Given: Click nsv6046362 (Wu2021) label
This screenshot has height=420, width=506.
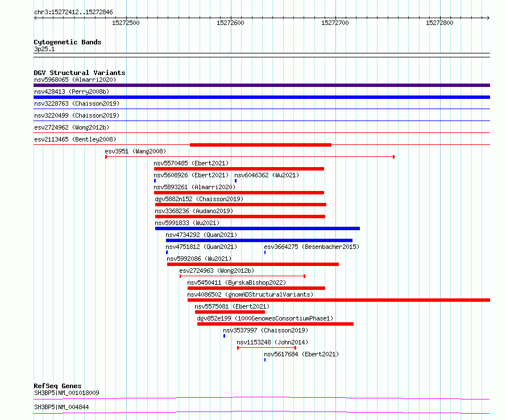Looking at the screenshot, I should pyautogui.click(x=267, y=175).
